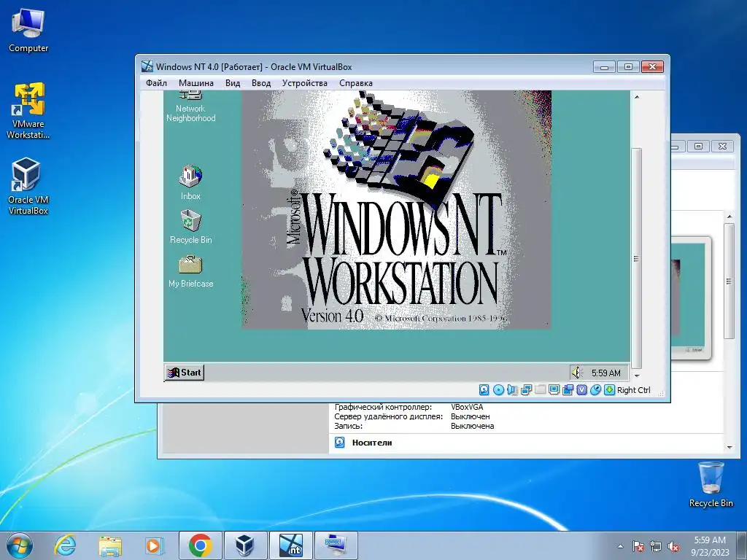Open Google Chrome from taskbar
This screenshot has width=747, height=560.
(200, 545)
